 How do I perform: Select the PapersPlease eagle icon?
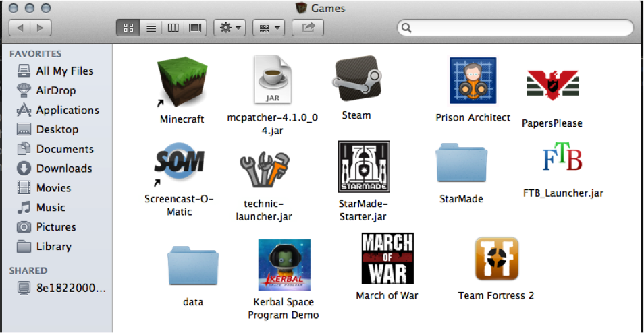click(x=552, y=85)
